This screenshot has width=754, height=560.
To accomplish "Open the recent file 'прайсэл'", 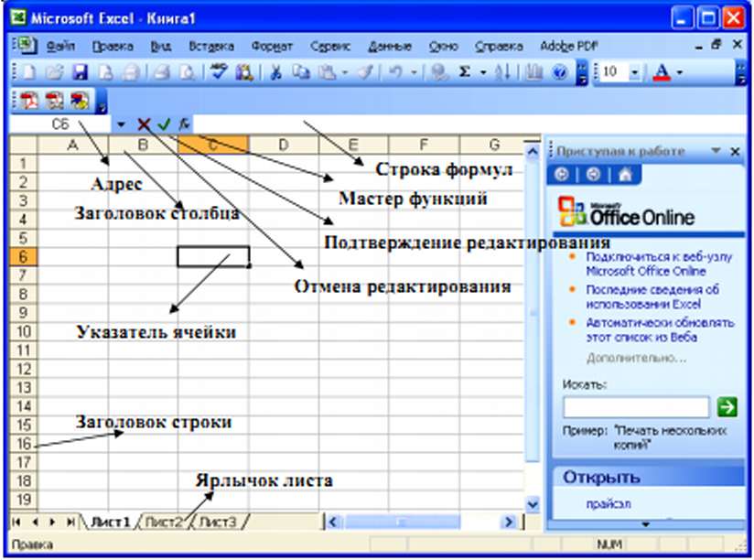I will (609, 504).
